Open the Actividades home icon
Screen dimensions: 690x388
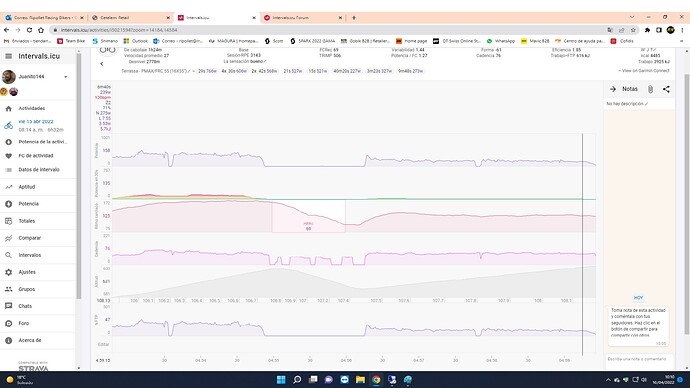pyautogui.click(x=8, y=108)
